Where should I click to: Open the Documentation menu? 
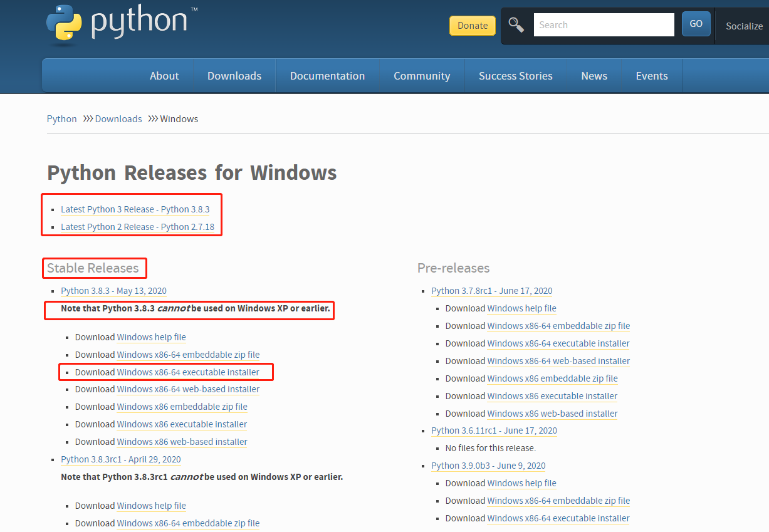point(327,75)
